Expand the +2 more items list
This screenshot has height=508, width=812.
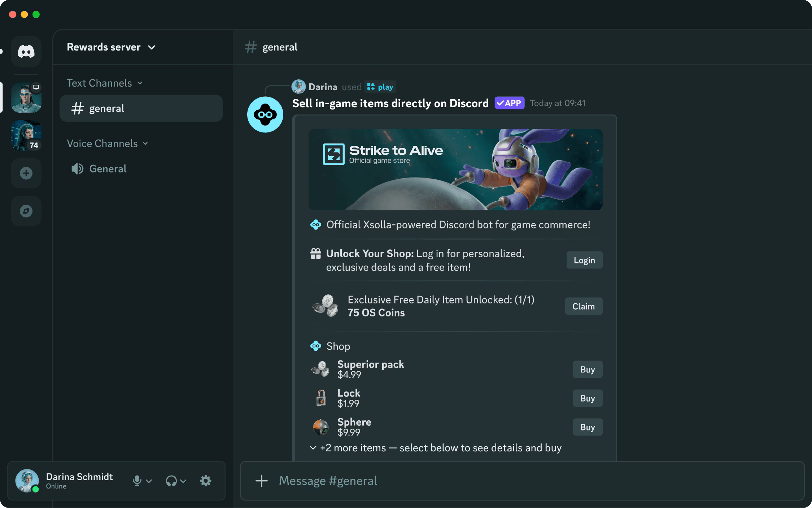pyautogui.click(x=436, y=448)
